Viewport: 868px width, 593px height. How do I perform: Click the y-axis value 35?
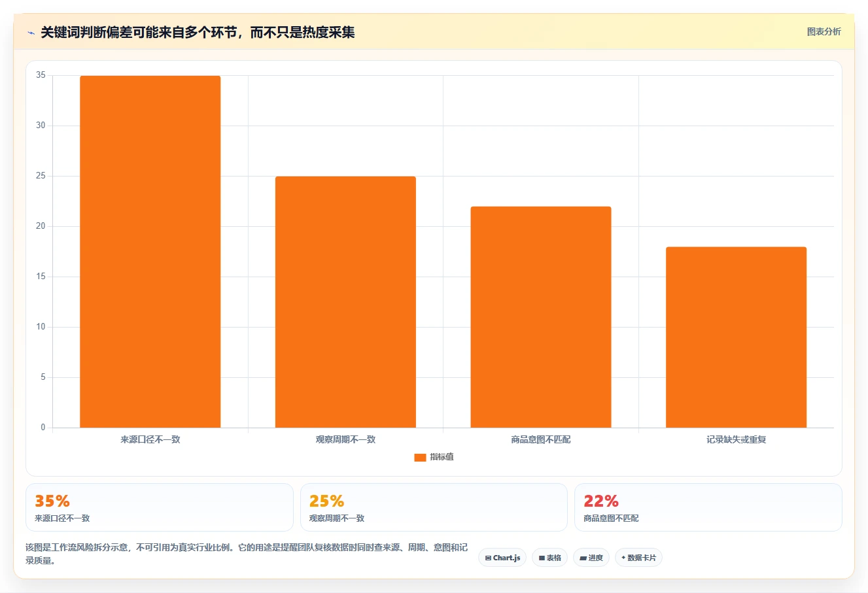click(x=41, y=75)
